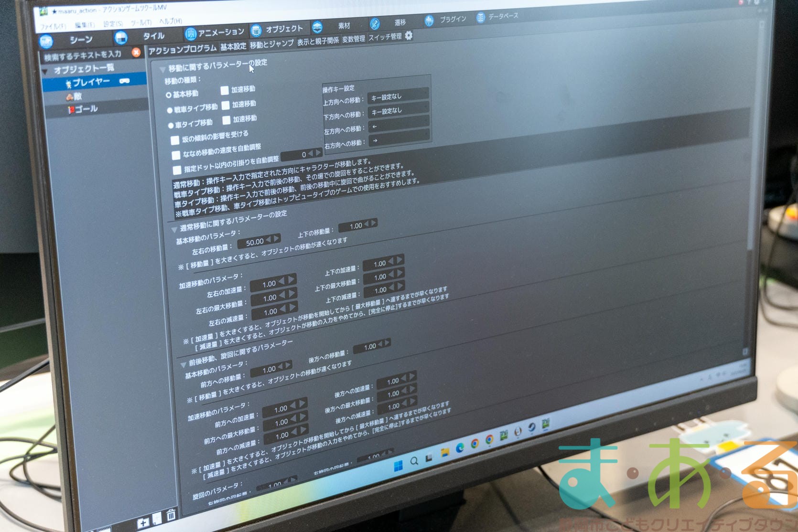The image size is (798, 532).
Task: Open Microsoft Edge from the taskbar
Action: point(460,447)
